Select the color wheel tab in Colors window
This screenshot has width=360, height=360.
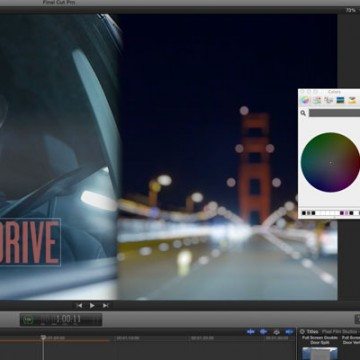(x=305, y=100)
